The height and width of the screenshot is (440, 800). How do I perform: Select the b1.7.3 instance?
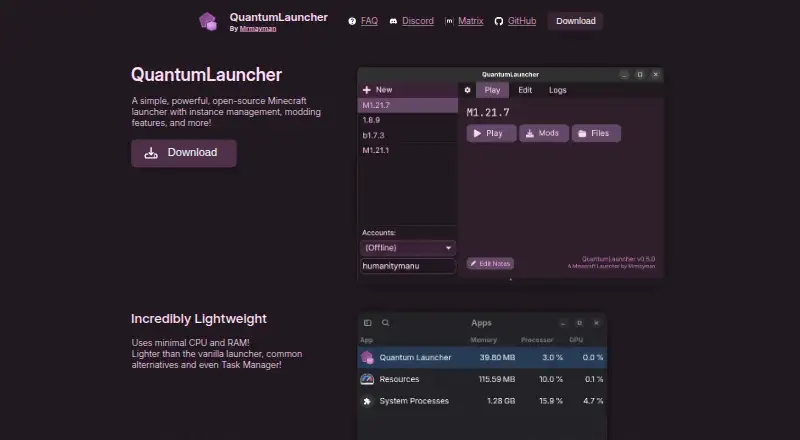point(408,135)
